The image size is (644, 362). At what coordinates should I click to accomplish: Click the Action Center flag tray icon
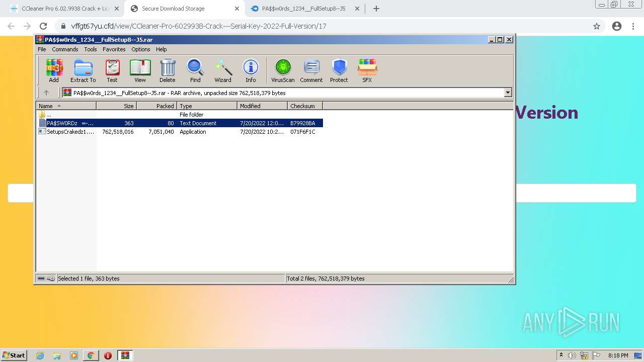click(x=596, y=355)
